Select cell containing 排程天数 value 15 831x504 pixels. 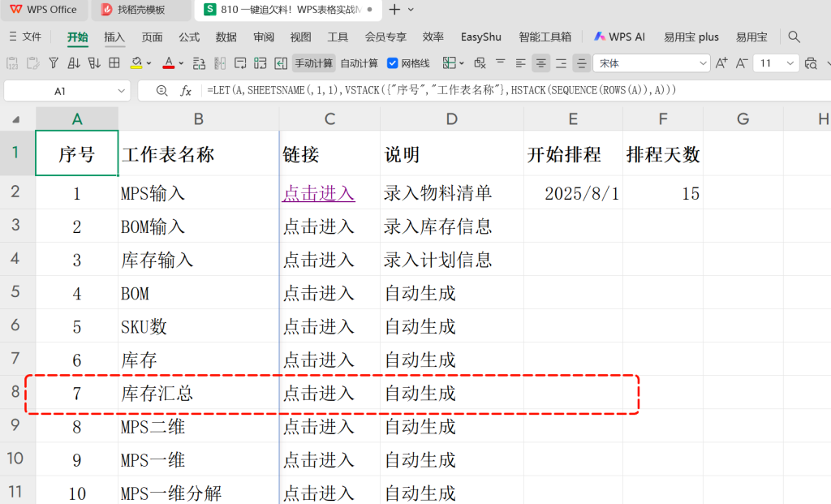pos(663,193)
